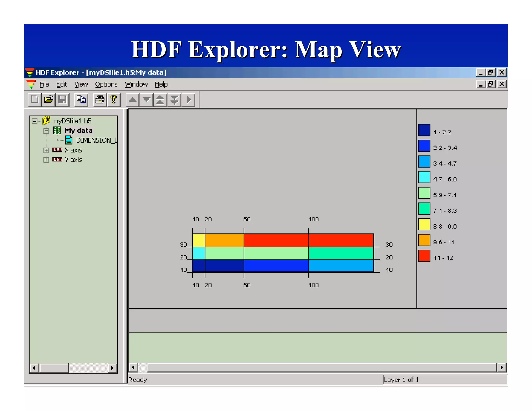Click the single up arrow toolbar button
This screenshot has width=532, height=411.
[133, 100]
